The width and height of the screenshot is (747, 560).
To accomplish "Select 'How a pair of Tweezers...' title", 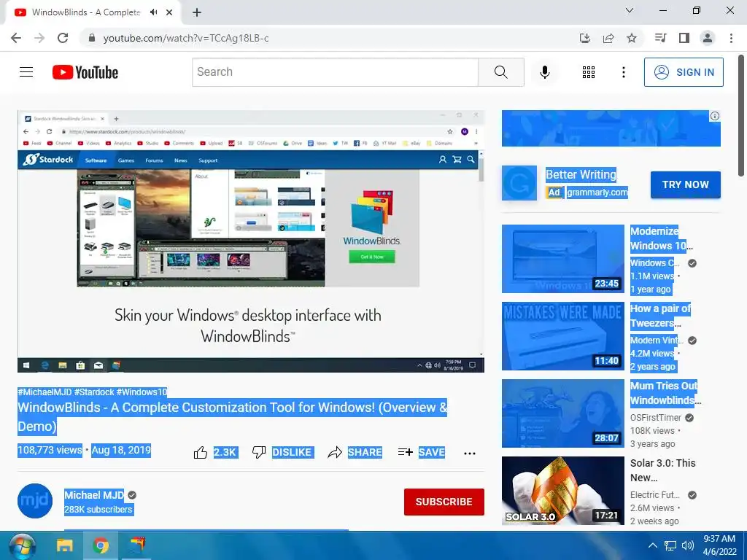I will pyautogui.click(x=661, y=316).
